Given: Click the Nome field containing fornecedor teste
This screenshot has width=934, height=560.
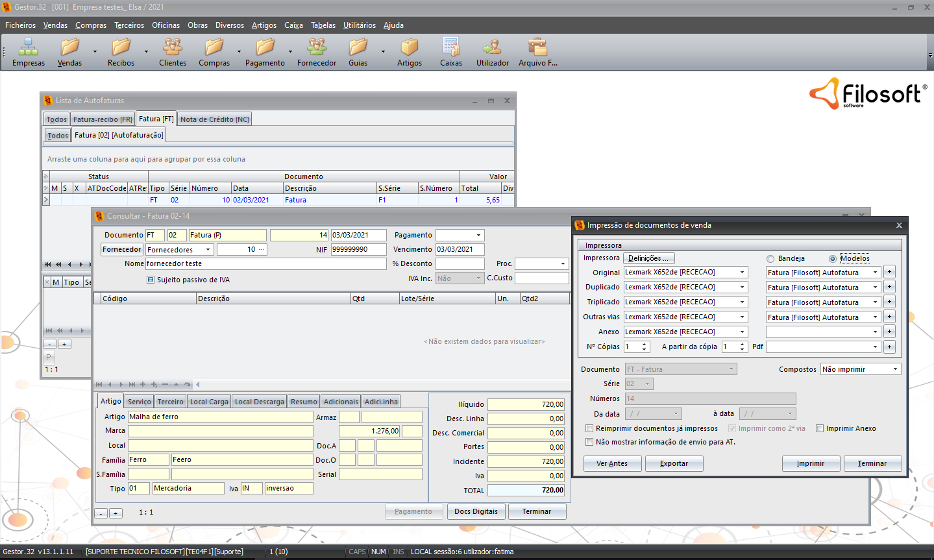Looking at the screenshot, I should pos(265,264).
